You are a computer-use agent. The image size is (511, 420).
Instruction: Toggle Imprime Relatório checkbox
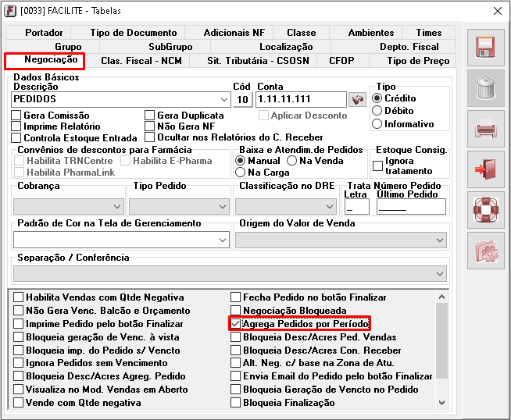click(16, 126)
